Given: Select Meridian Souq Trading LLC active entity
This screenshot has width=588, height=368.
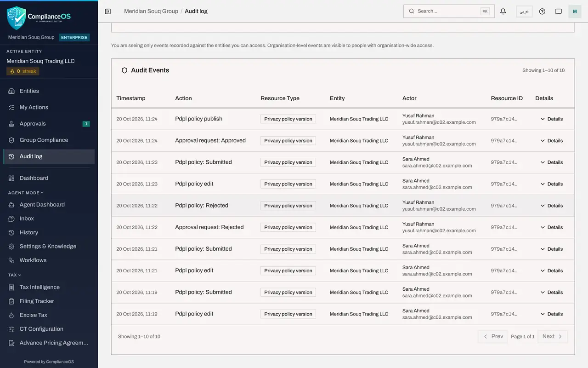Looking at the screenshot, I should (40, 61).
